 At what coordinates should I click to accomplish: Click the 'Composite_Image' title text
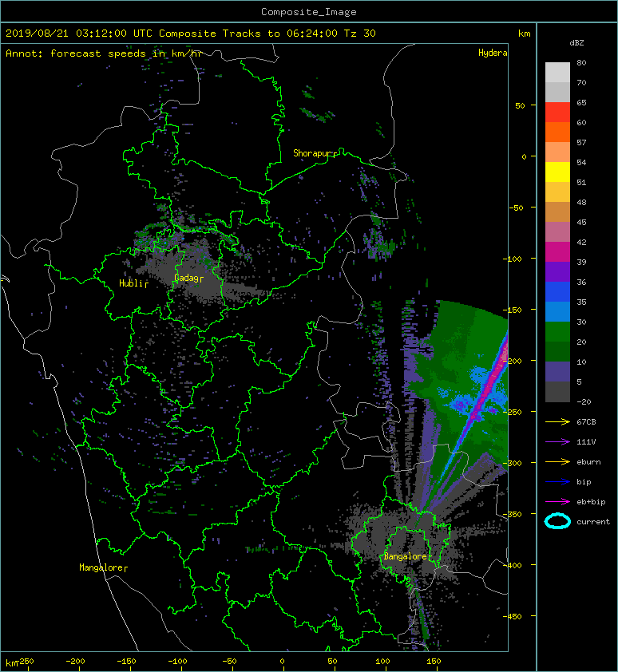point(309,12)
